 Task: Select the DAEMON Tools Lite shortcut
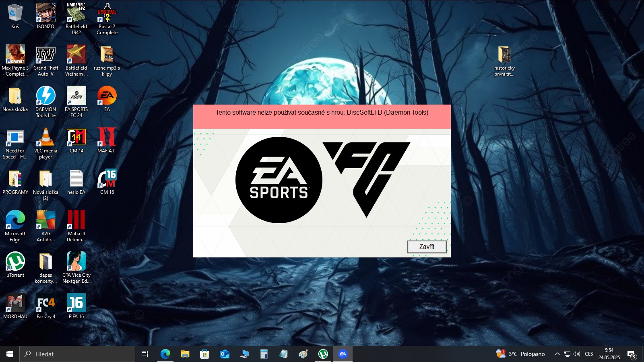coord(45,102)
